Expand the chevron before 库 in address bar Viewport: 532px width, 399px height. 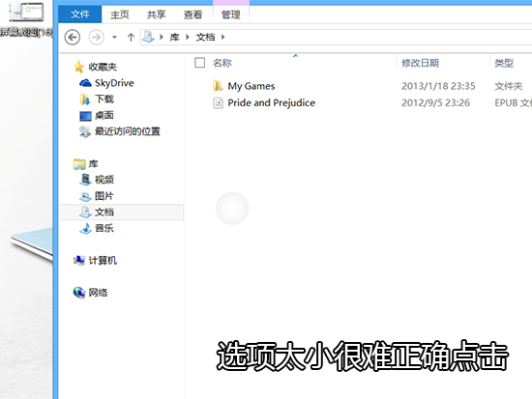click(162, 37)
